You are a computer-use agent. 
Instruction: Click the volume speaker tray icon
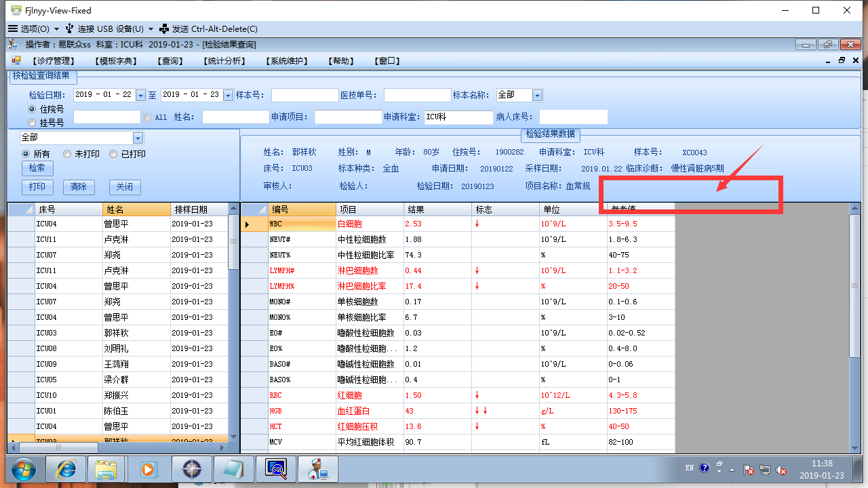781,469
